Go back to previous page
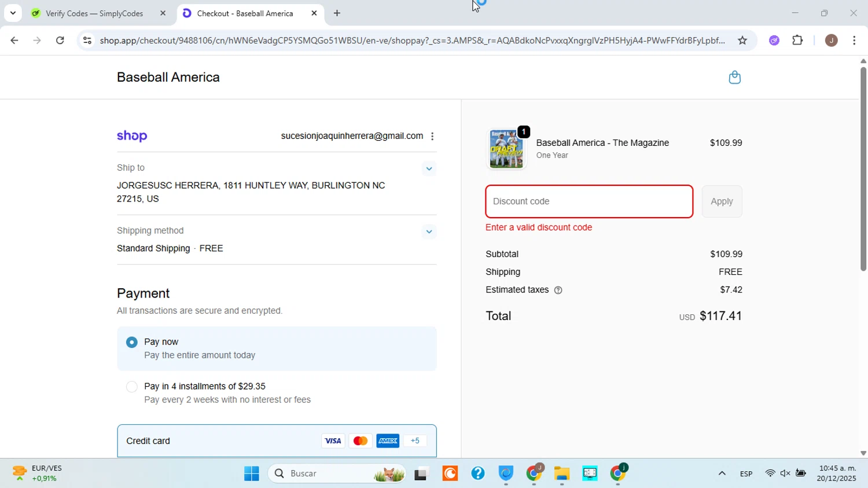 coord(14,41)
